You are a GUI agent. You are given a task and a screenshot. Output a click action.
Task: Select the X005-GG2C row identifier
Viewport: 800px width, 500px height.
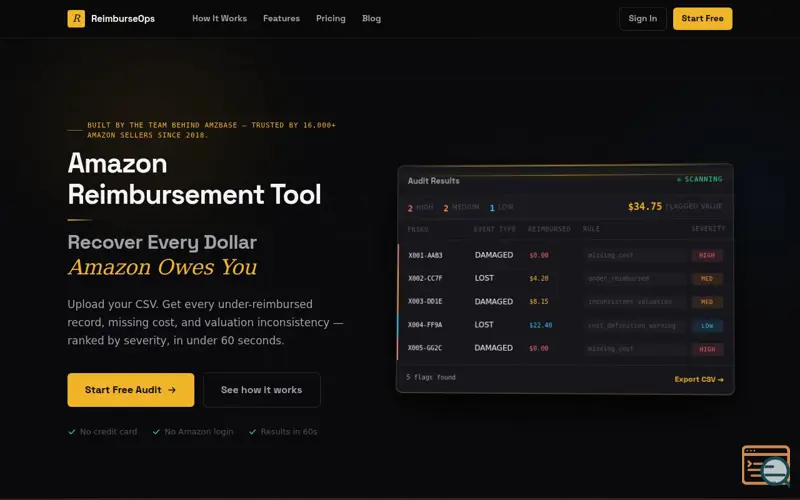(x=425, y=348)
